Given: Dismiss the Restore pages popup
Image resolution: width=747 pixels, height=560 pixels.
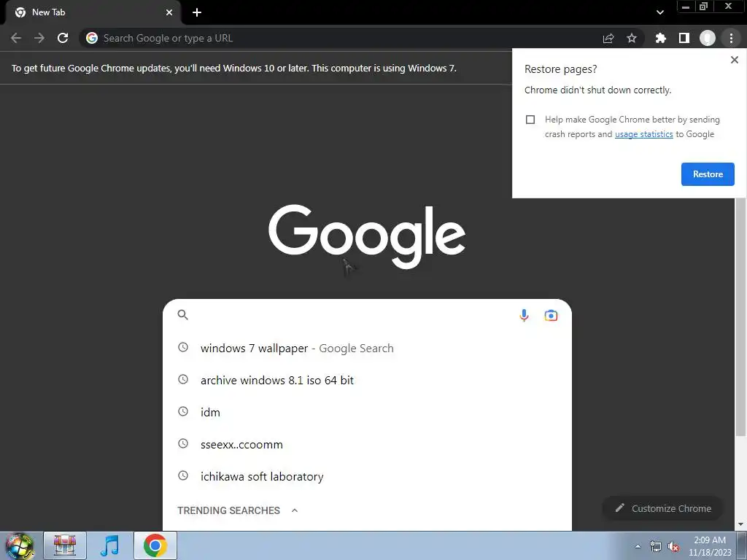Looking at the screenshot, I should click(x=734, y=60).
